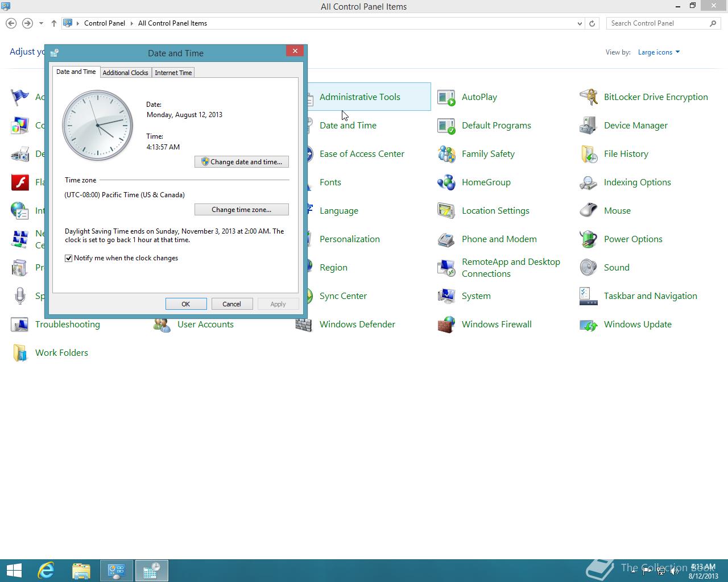The height and width of the screenshot is (582, 728).
Task: Open the Work Folders icon
Action: click(20, 353)
